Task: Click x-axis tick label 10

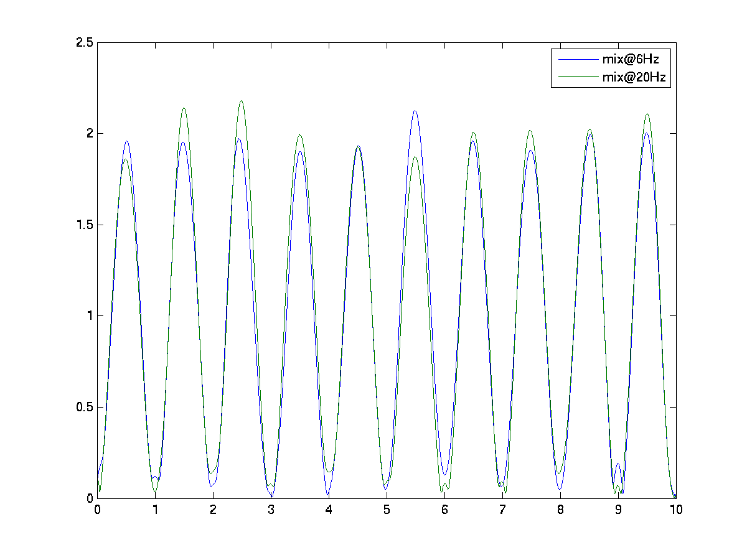Action: 676,510
